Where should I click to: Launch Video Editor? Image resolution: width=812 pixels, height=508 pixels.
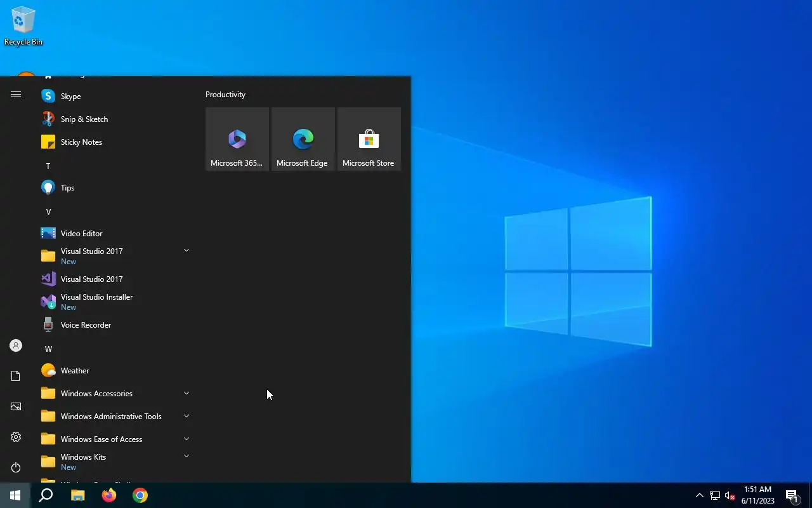[x=115, y=234]
